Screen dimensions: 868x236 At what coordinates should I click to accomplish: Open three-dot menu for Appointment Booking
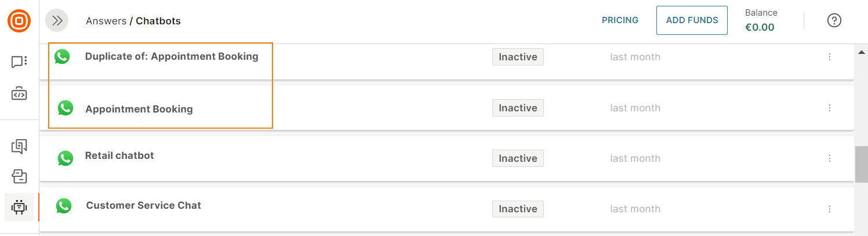tap(830, 108)
